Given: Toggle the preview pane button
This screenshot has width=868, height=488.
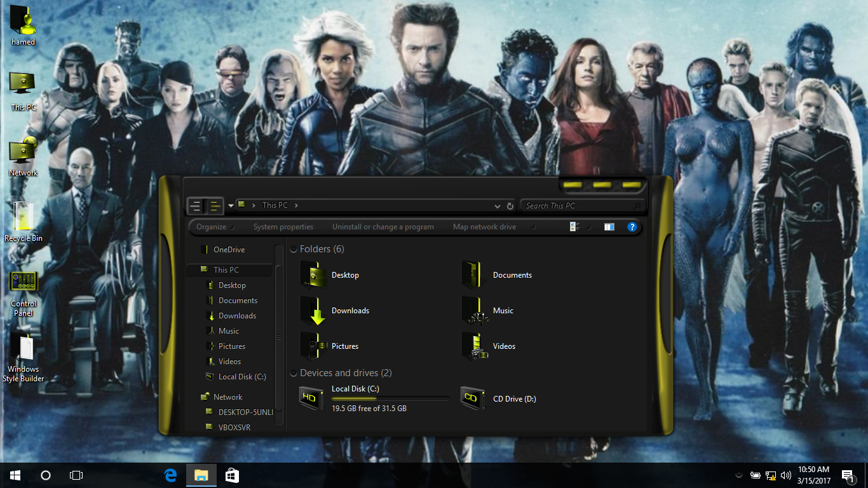Looking at the screenshot, I should coord(609,227).
